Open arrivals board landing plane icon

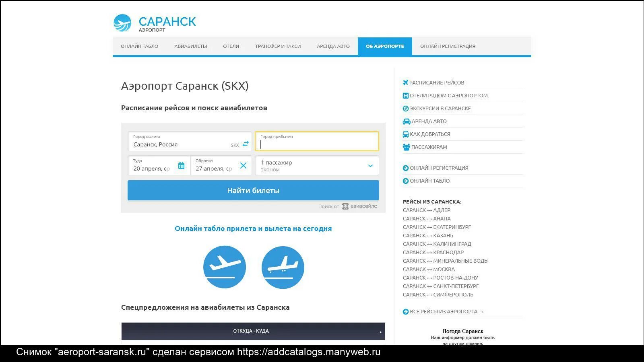pos(283,267)
